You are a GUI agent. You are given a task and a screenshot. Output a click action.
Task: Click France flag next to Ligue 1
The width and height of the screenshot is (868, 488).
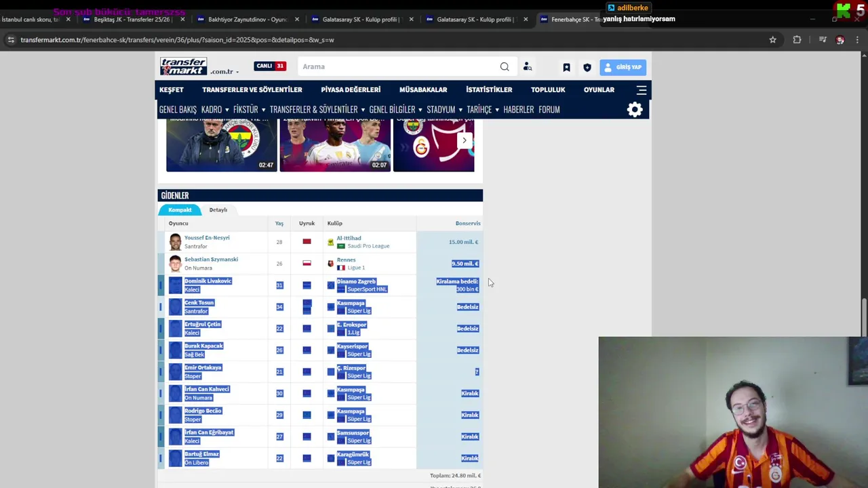coord(341,268)
